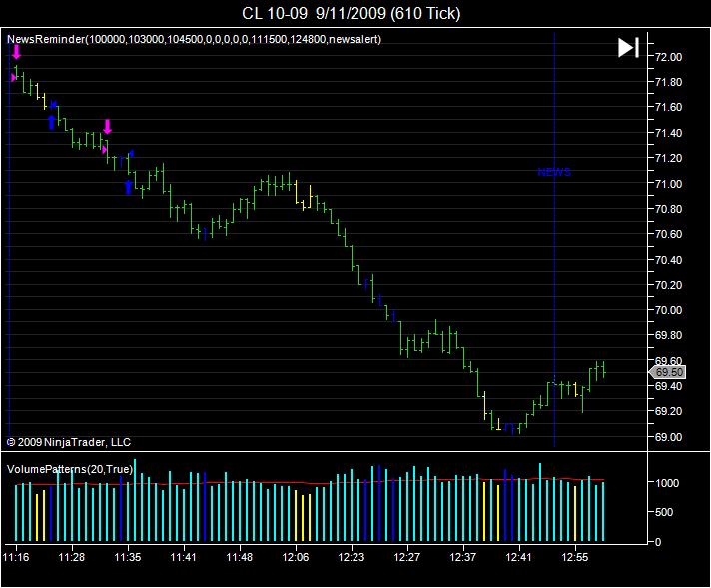The image size is (711, 588).
Task: Click the 12:41 time axis label
Action: click(518, 557)
